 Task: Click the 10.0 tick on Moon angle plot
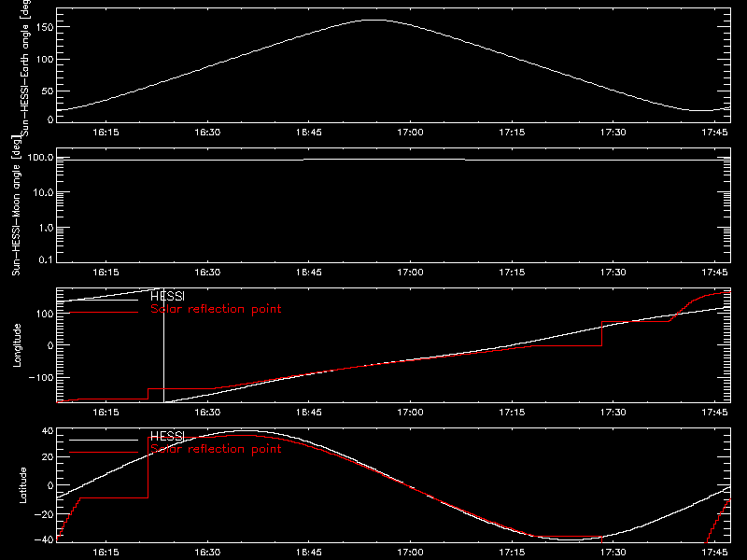pos(43,192)
